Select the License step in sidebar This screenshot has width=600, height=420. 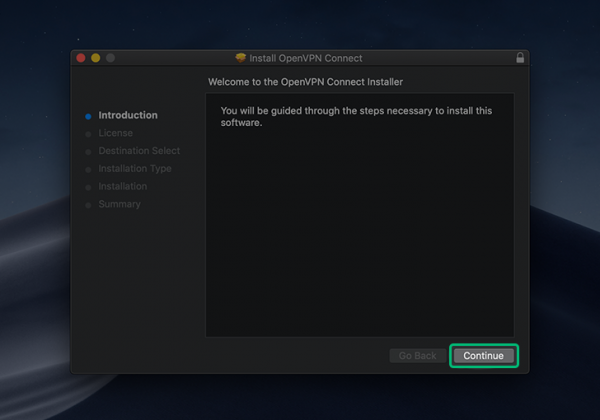[116, 133]
